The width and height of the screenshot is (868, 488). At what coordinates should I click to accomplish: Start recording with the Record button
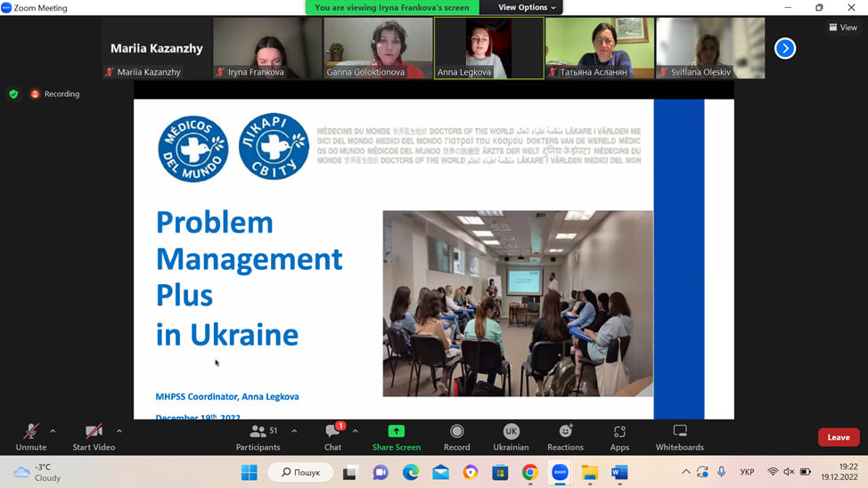pos(456,437)
